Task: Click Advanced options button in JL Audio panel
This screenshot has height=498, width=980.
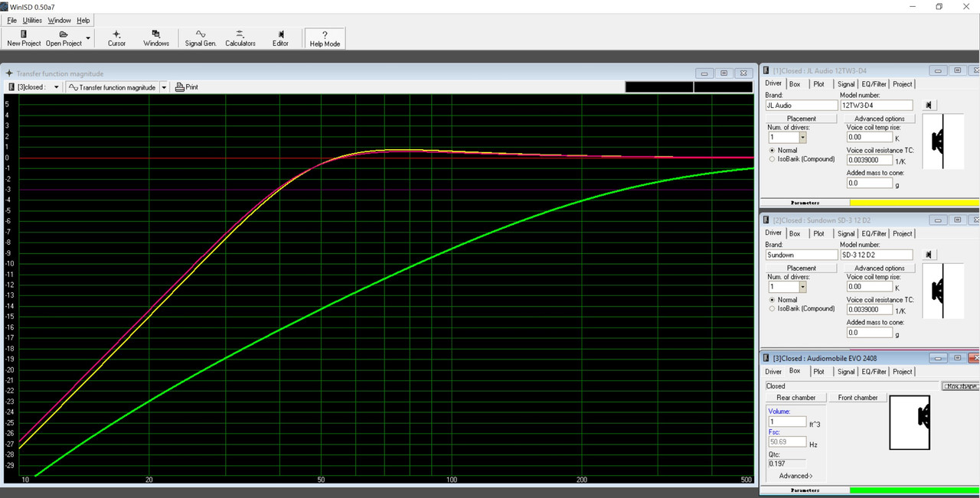Action: [880, 119]
